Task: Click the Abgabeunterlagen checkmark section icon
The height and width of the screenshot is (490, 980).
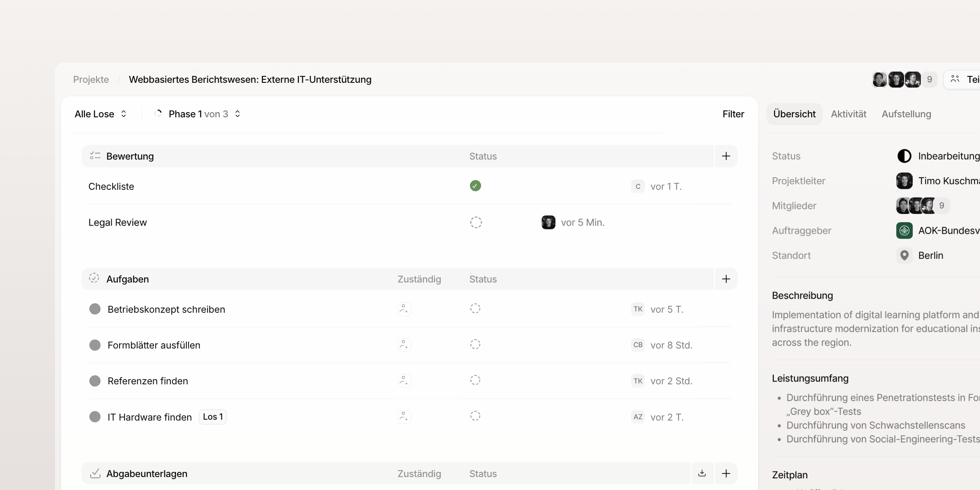Action: click(95, 473)
